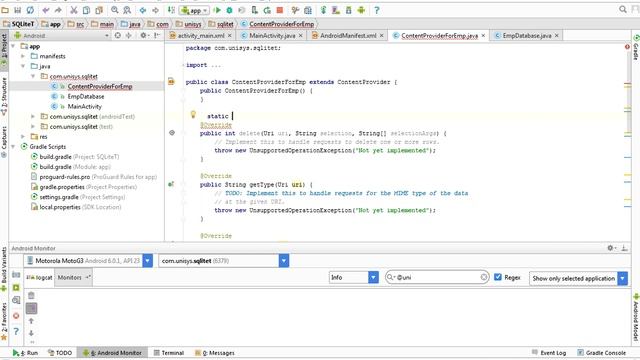Screen dimensions: 640x360
Task: Click the Redo arrow icon
Action: click(58, 10)
